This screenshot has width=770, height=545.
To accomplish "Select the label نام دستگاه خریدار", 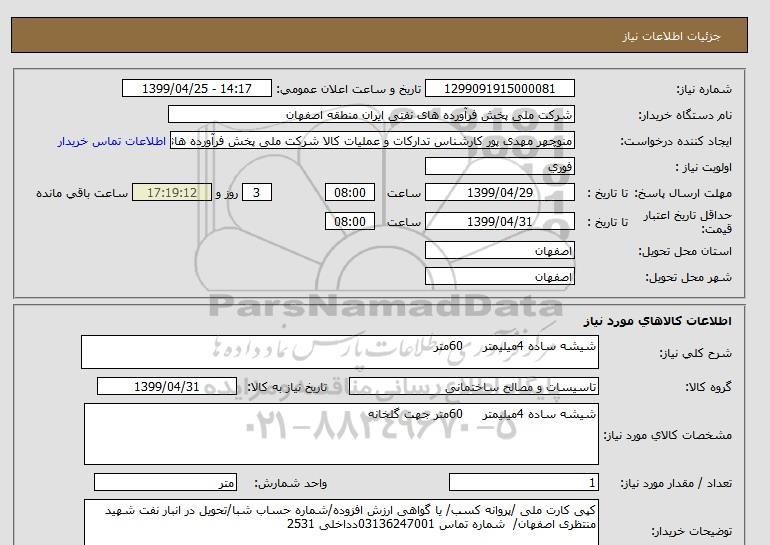I will click(x=685, y=115).
